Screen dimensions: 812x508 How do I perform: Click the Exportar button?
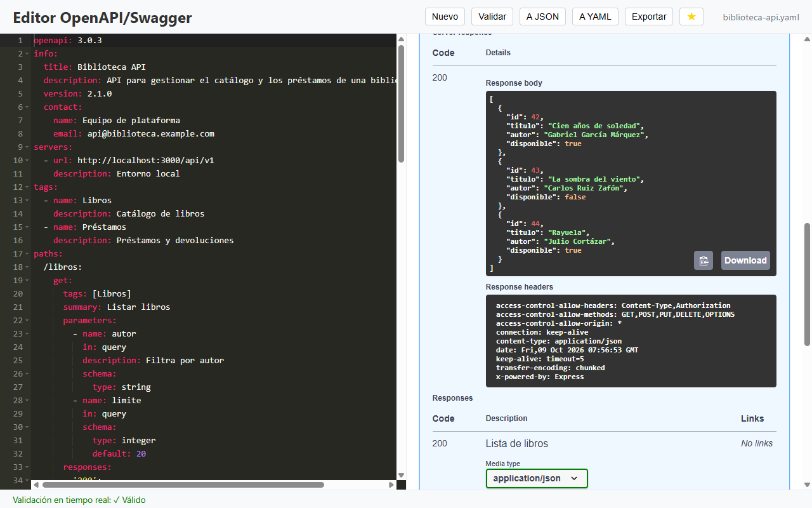[649, 17]
